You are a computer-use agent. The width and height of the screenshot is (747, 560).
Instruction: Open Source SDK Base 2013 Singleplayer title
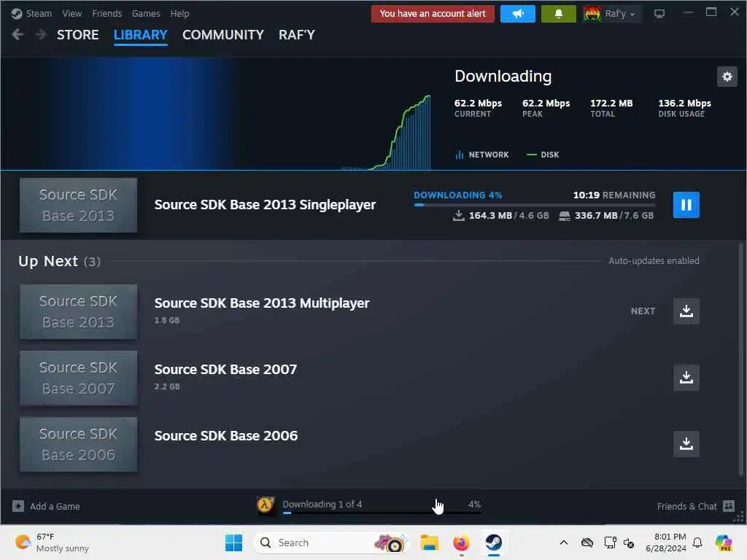pyautogui.click(x=265, y=205)
